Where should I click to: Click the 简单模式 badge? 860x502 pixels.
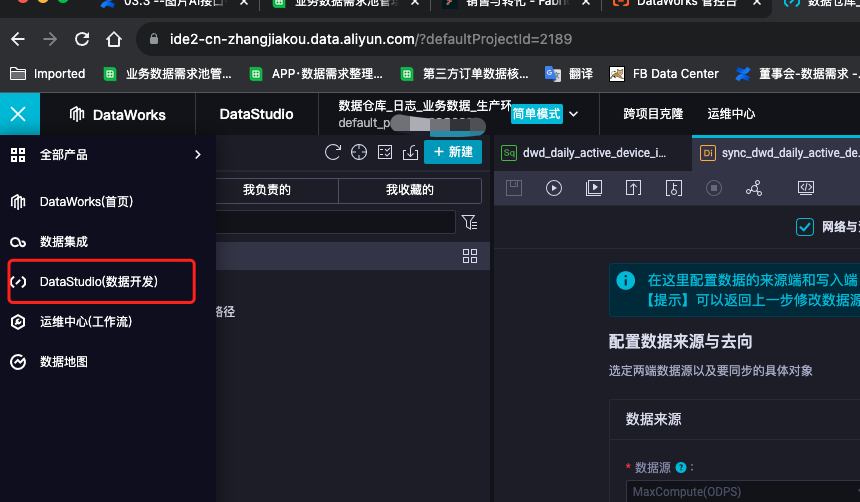[536, 114]
